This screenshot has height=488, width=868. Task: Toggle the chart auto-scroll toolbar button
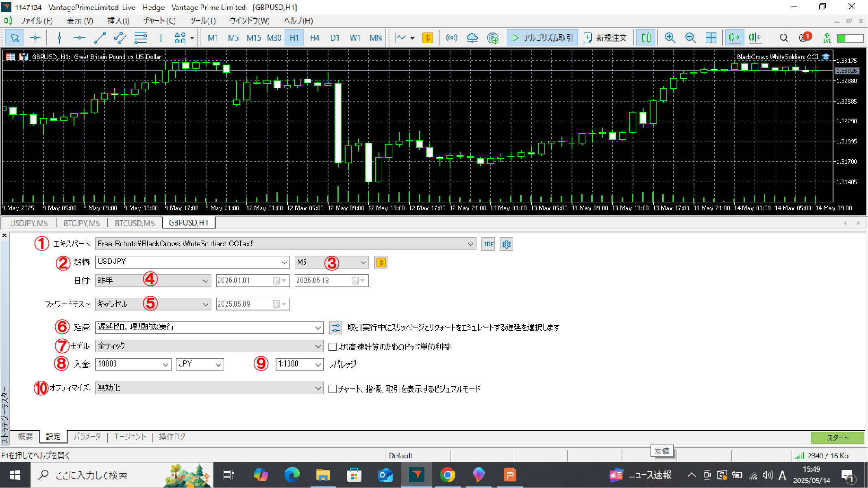coord(735,38)
